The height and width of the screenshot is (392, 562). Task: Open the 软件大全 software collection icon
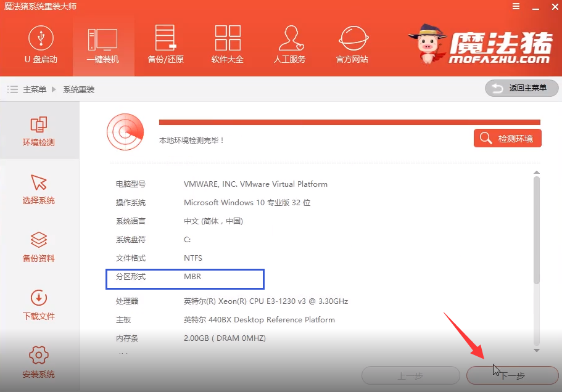coord(227,45)
